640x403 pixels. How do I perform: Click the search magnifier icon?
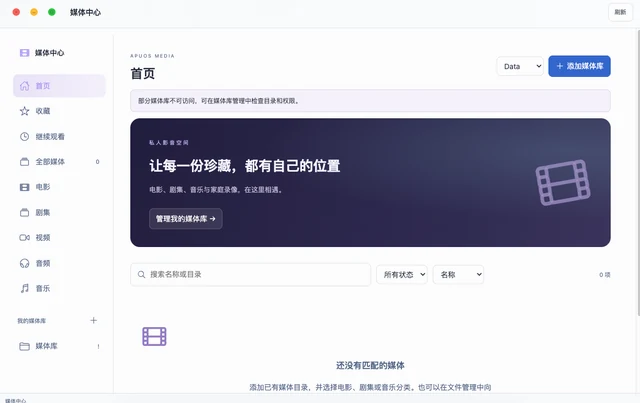141,274
